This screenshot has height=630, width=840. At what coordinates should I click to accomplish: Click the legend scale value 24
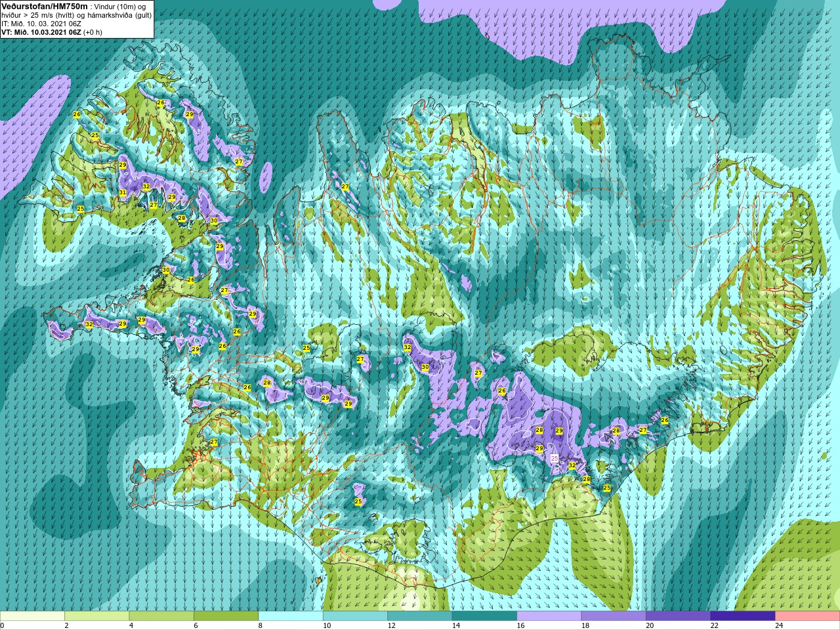[779, 626]
